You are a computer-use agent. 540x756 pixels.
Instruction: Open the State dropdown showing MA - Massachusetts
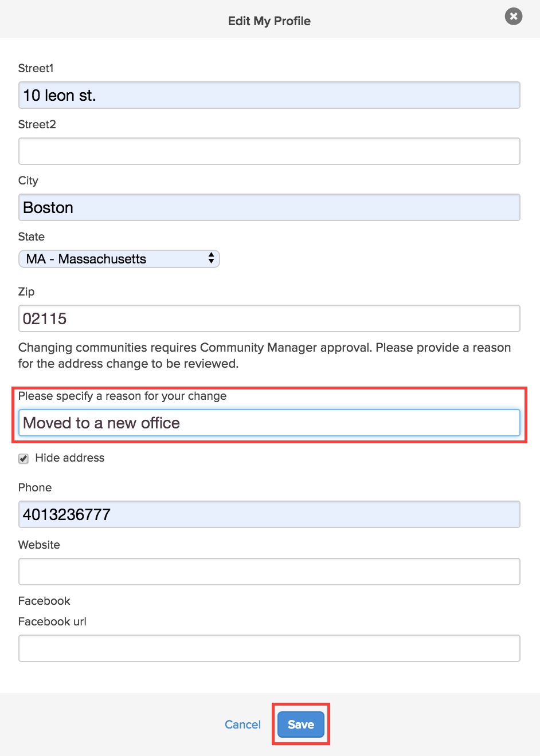click(119, 259)
